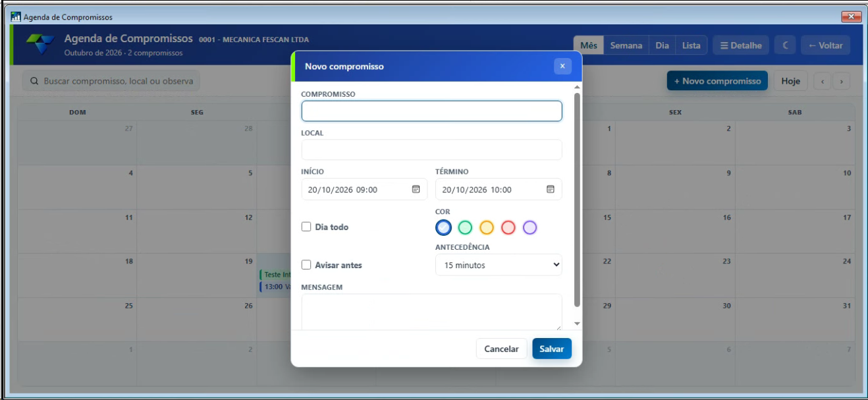Click the Detalhe button
The width and height of the screenshot is (868, 400).
[741, 45]
